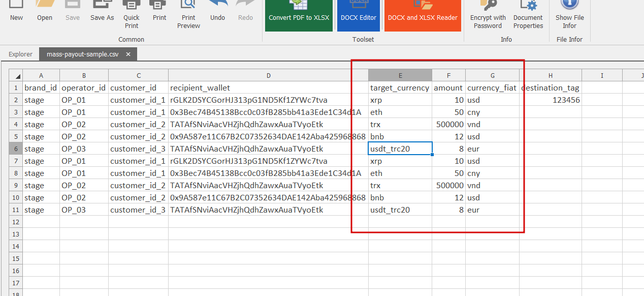Viewport: 644px width, 296px height.
Task: Select column G header
Action: click(x=492, y=75)
